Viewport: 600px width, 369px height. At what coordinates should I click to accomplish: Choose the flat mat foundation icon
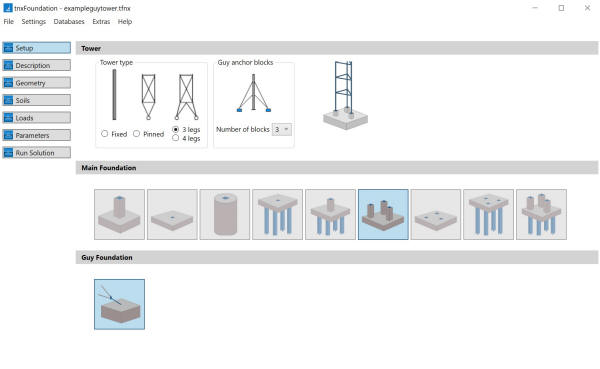172,214
